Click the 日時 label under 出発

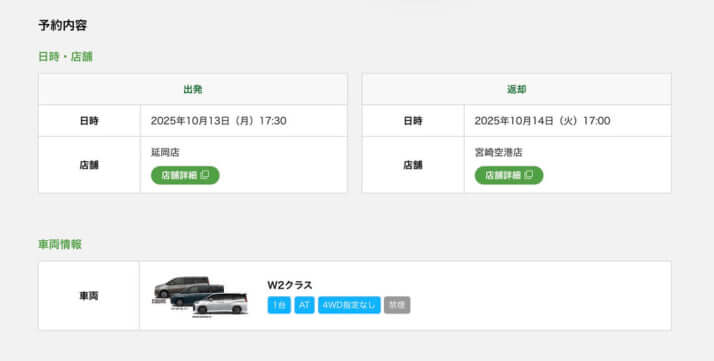(x=89, y=121)
